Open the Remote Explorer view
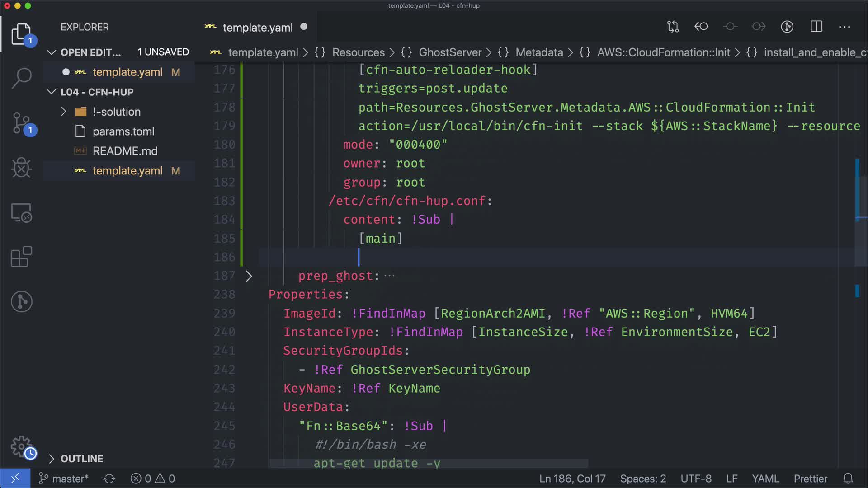Viewport: 868px width, 488px height. click(21, 212)
